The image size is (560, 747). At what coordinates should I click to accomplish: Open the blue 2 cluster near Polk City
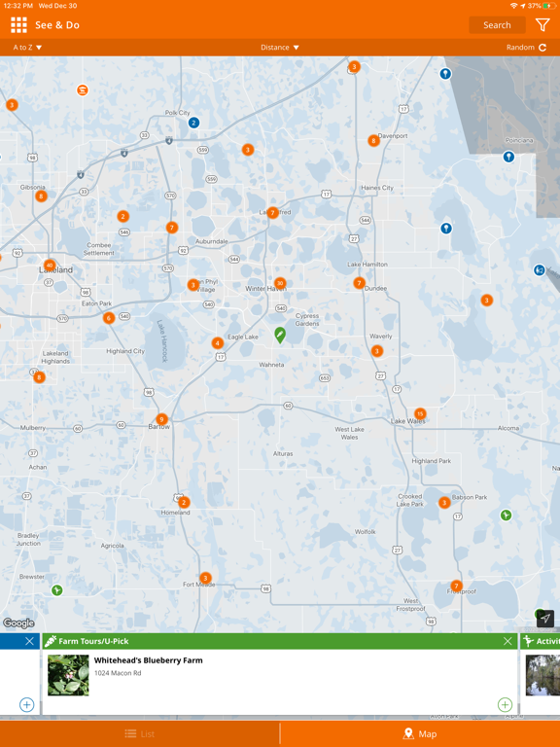193,123
